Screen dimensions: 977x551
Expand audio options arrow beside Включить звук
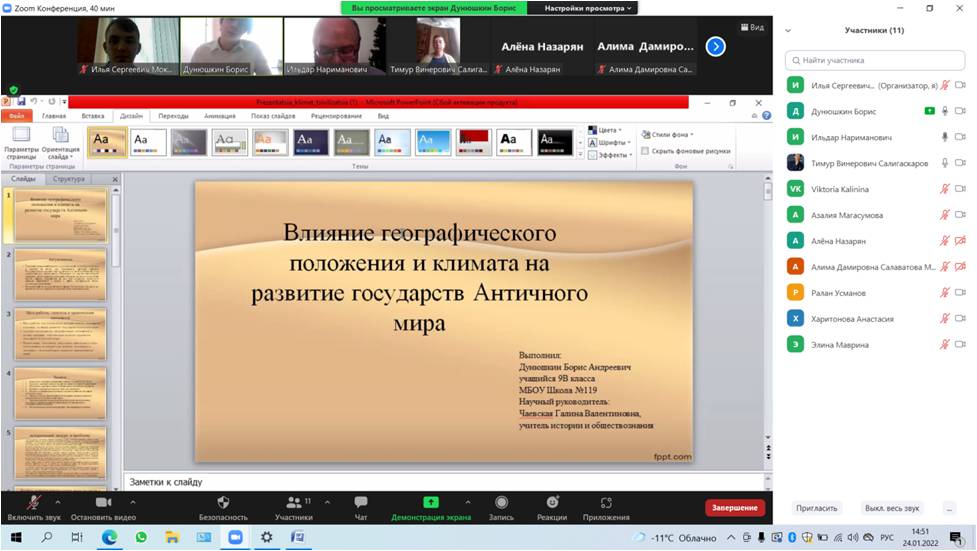(58, 502)
